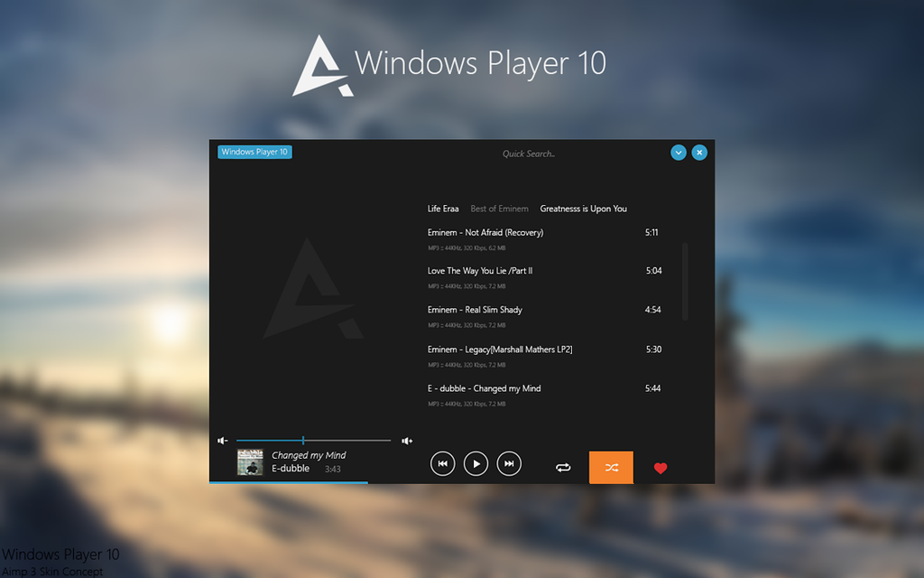924x578 pixels.
Task: Close the player with the X button
Action: (699, 153)
